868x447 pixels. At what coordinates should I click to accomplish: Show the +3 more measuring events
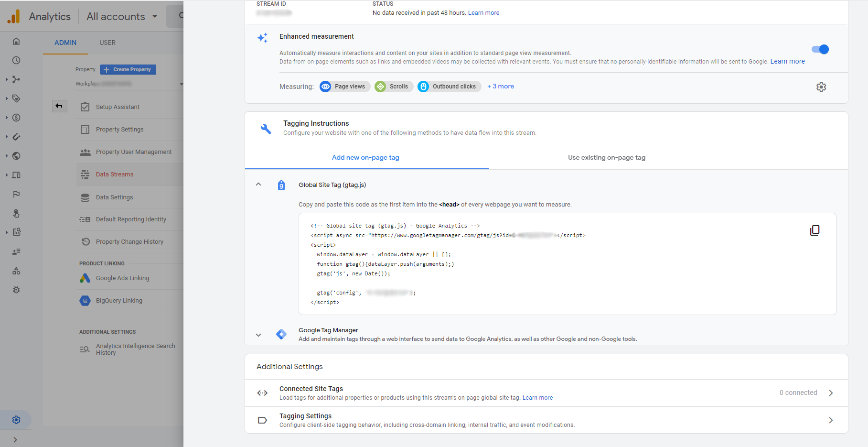pos(501,87)
